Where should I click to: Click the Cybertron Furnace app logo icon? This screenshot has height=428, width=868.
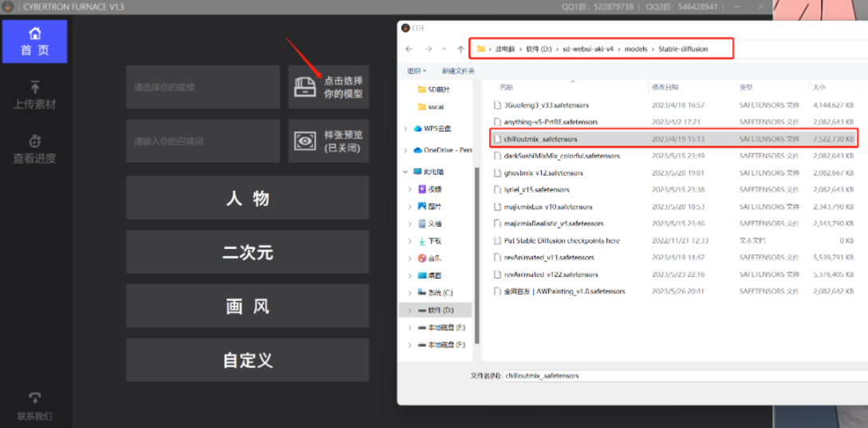point(7,6)
